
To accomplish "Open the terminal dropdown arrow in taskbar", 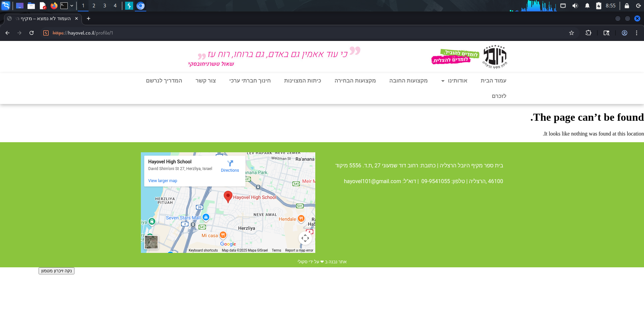I will coord(72,6).
